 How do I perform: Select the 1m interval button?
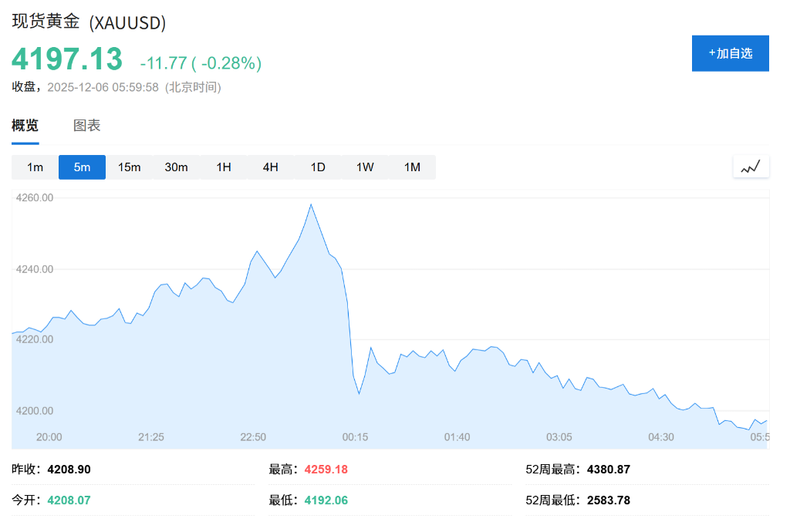[x=35, y=167]
